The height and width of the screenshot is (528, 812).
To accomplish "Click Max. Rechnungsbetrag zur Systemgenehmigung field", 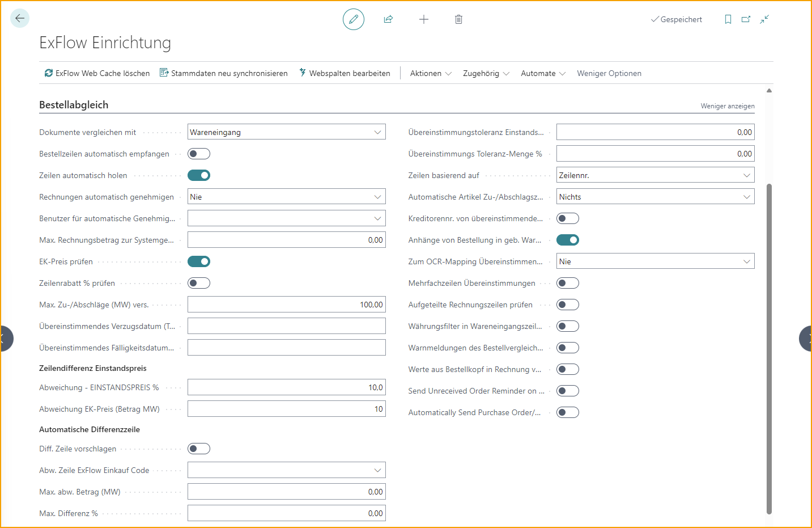I will pos(287,240).
